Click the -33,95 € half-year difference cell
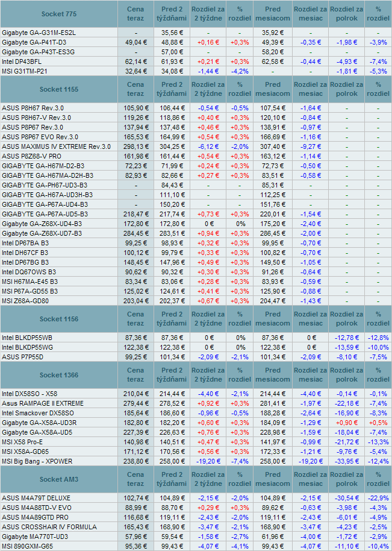Viewport: 392px width, 551px height. click(346, 461)
